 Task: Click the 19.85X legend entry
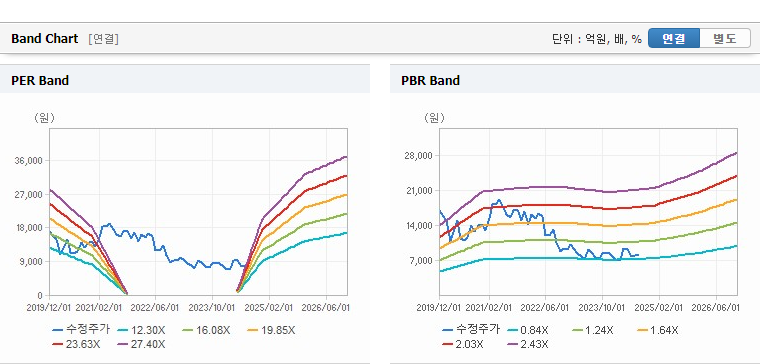point(271,330)
